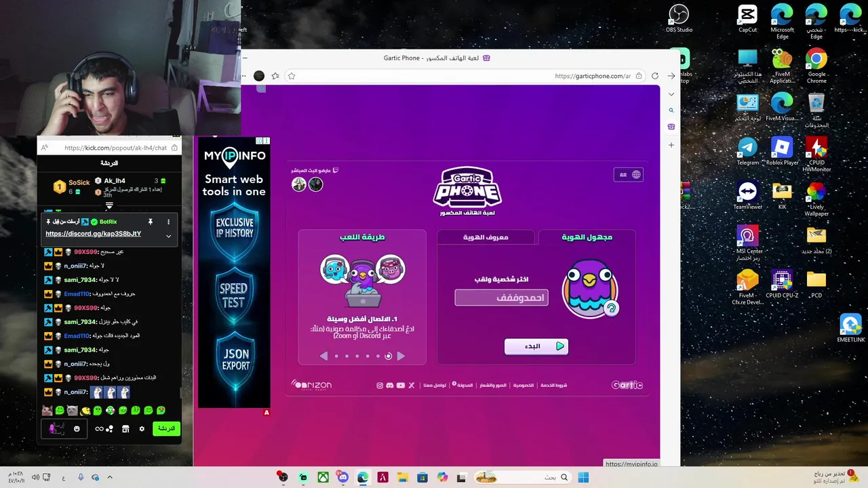Viewport: 868px width, 488px height.
Task: Open the AR language selector
Action: pyautogui.click(x=629, y=175)
